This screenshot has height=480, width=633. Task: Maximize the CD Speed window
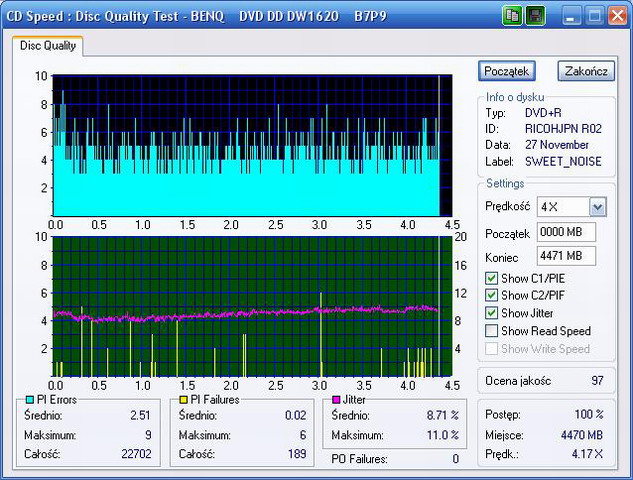(594, 16)
